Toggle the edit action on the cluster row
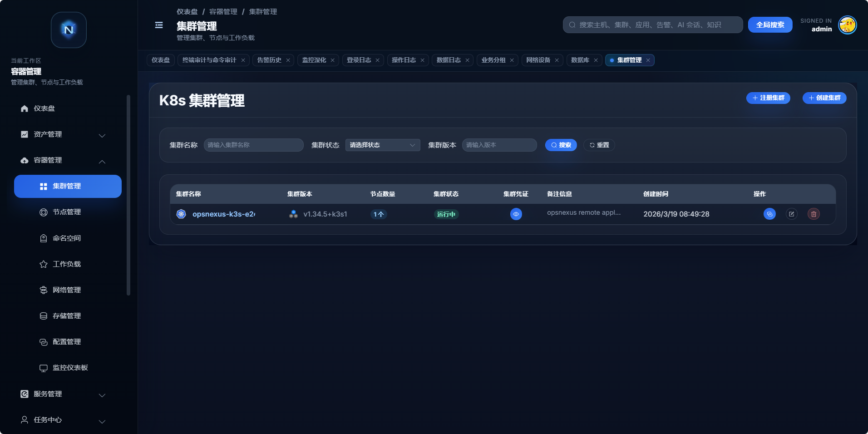Screen dimensions: 868x434 pos(792,214)
